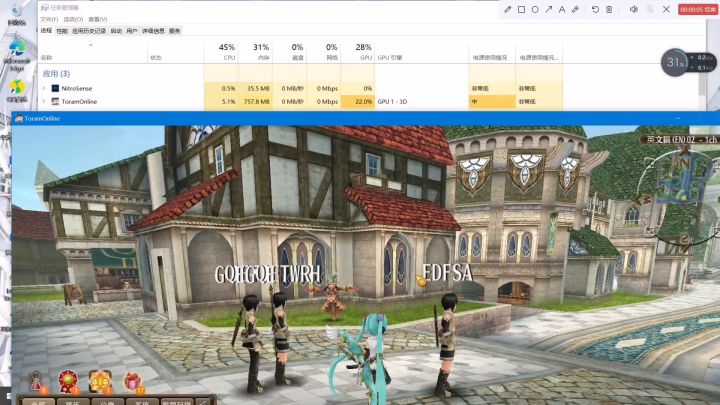Sort by the 28% GPU column header
The height and width of the screenshot is (405, 720).
point(358,51)
